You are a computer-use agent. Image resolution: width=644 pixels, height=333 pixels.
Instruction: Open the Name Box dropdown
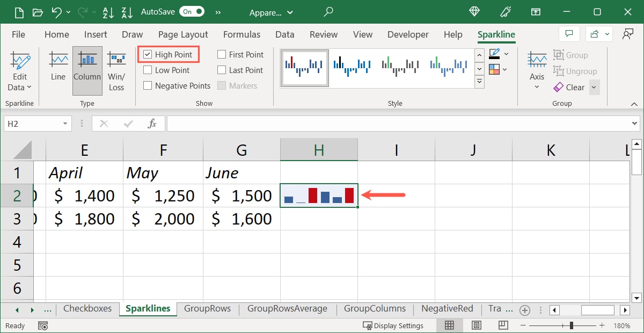click(x=65, y=124)
